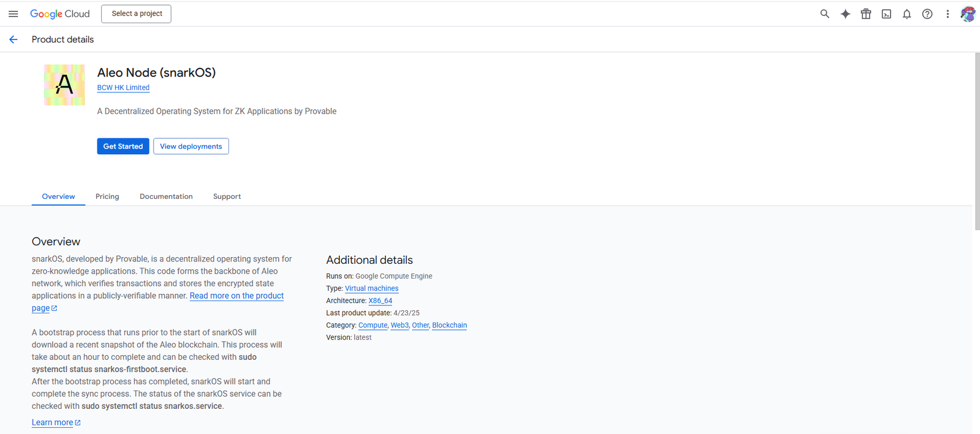Open the hamburger navigation menu
The image size is (980, 434).
coord(13,13)
